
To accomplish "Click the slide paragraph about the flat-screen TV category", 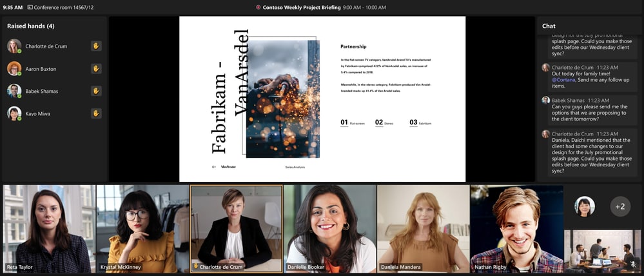I will (x=385, y=66).
